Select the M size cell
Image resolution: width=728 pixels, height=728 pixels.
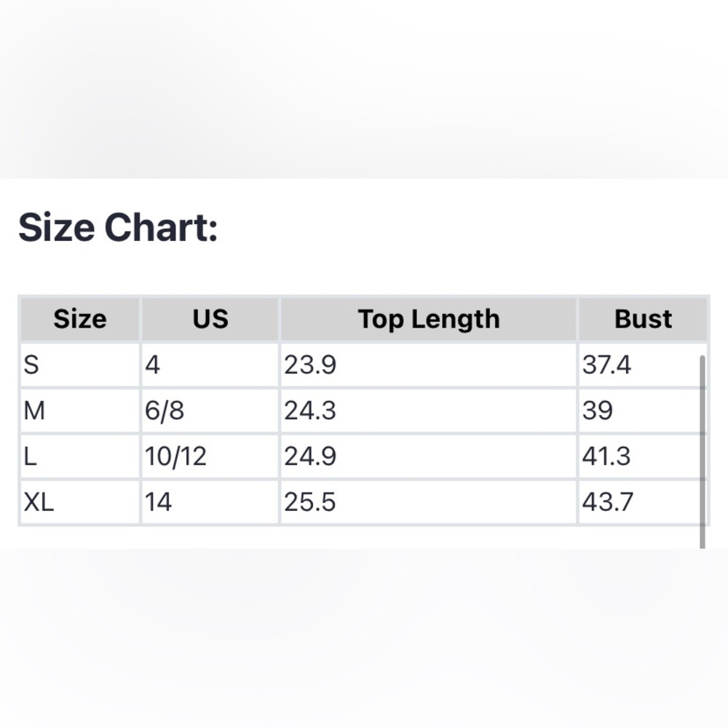click(80, 411)
